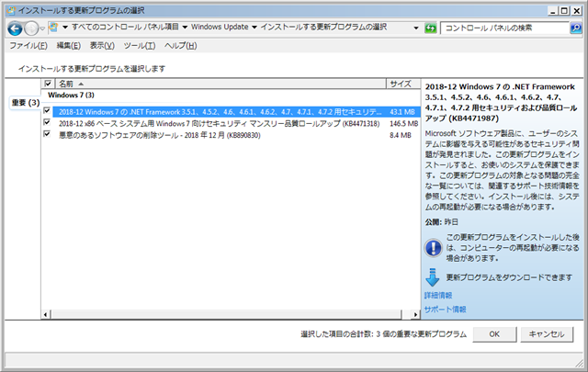The image size is (588, 372).
Task: Close the update selection window
Action: click(x=577, y=11)
